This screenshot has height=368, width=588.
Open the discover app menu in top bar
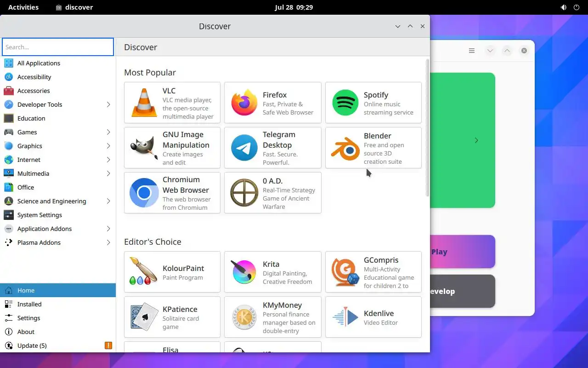[x=74, y=7]
